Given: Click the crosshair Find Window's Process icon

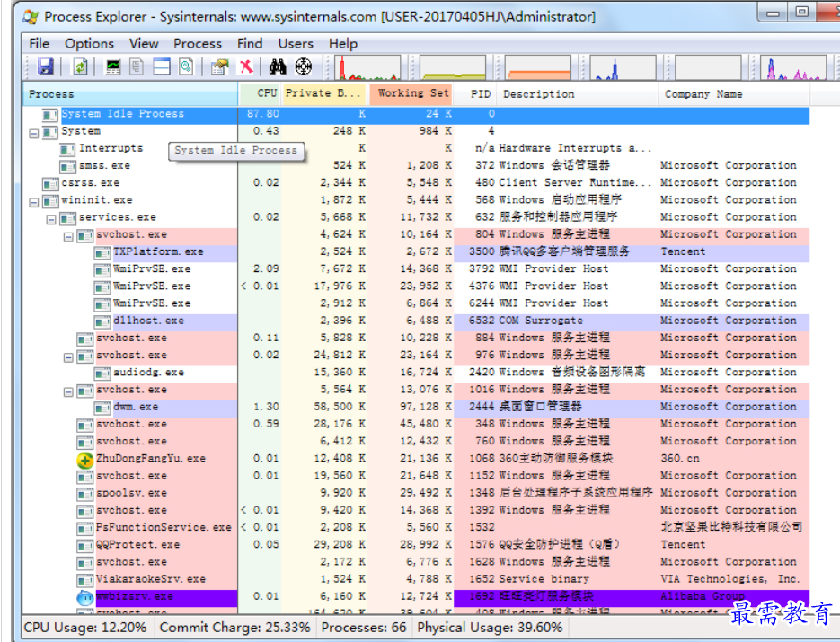Looking at the screenshot, I should [x=304, y=67].
